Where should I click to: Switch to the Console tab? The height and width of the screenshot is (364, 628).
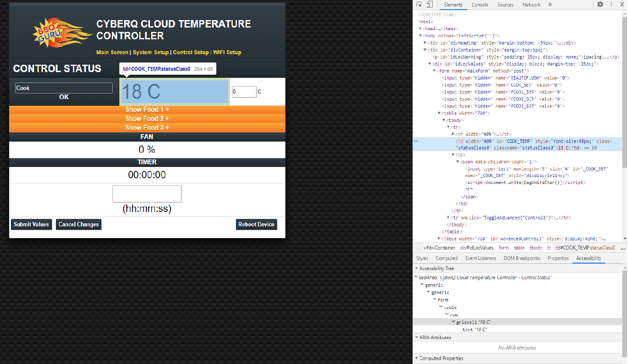(x=480, y=5)
